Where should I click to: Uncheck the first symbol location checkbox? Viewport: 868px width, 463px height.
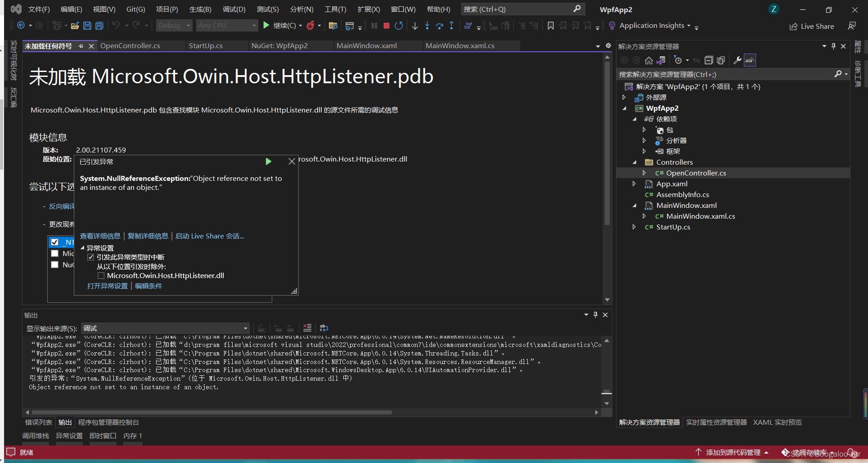[55, 242]
